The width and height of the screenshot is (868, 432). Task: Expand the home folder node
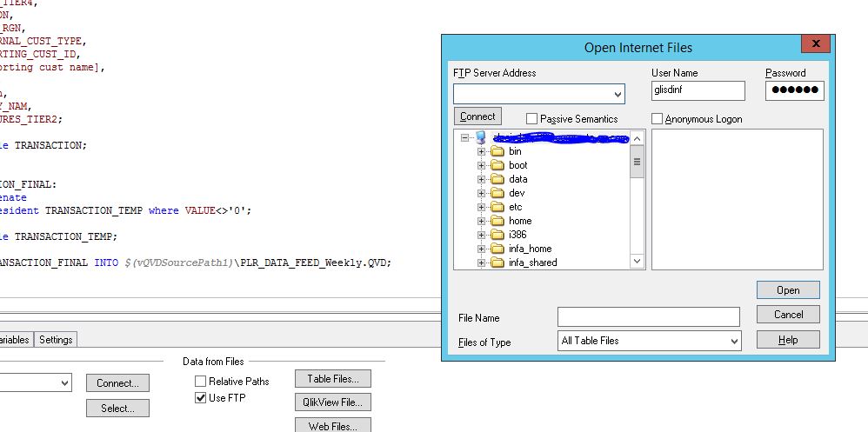coord(481,221)
